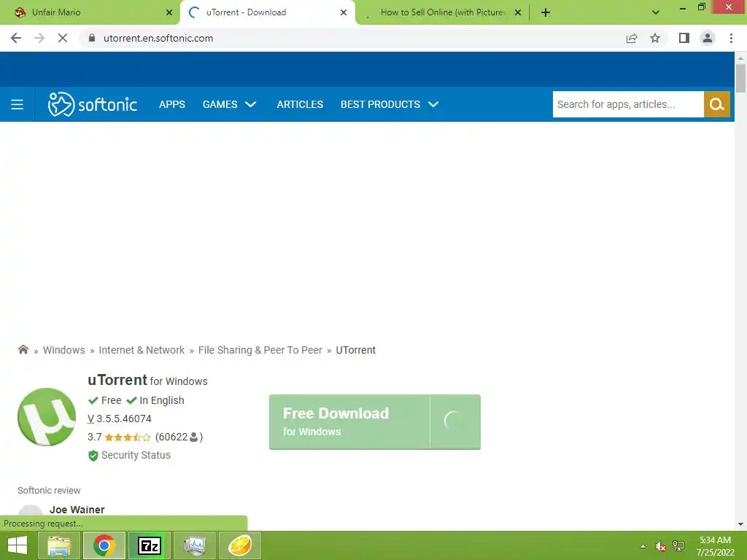Click the muted volume tray icon
Viewport: 747px width, 560px height.
coord(660,546)
